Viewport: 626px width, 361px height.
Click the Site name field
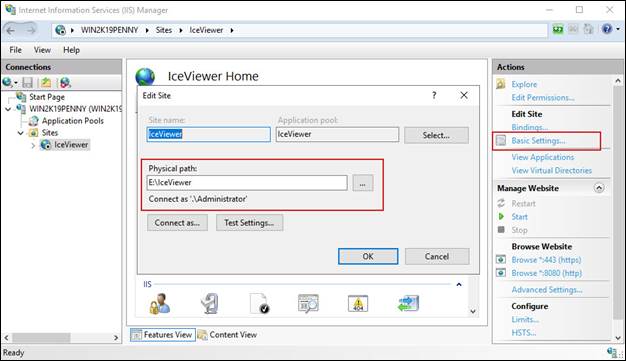(208, 134)
